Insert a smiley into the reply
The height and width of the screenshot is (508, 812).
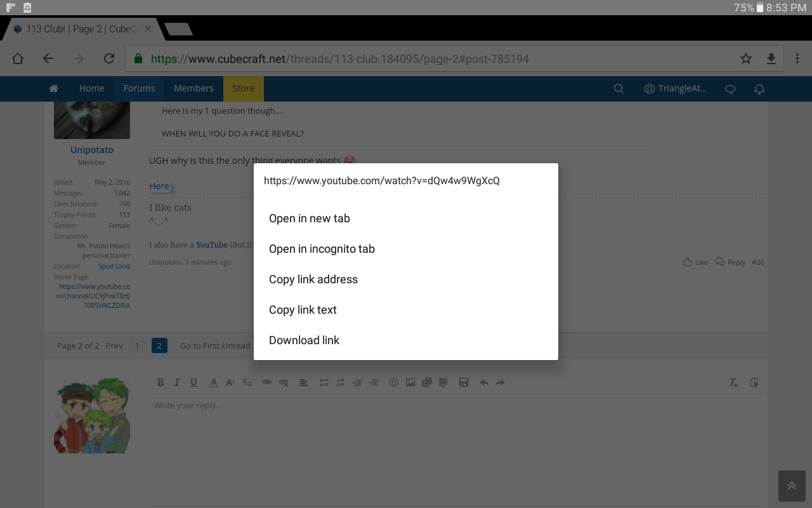click(394, 382)
